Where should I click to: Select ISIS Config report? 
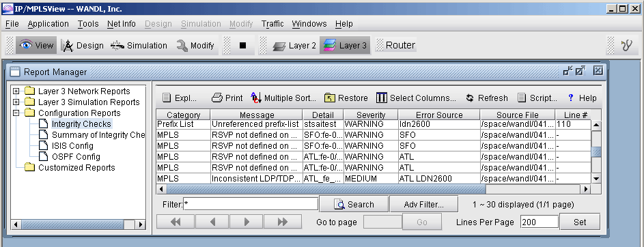point(72,145)
